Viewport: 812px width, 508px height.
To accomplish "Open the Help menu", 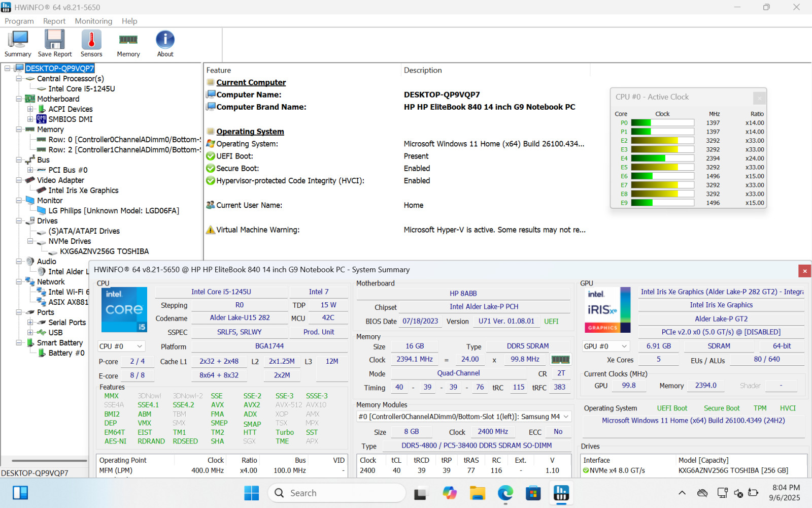I will (129, 21).
